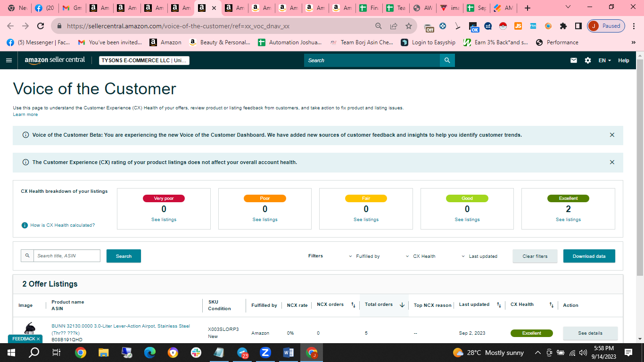644x362 pixels.
Task: Click the Chrome profile 'Paused' button
Action: click(x=606, y=26)
